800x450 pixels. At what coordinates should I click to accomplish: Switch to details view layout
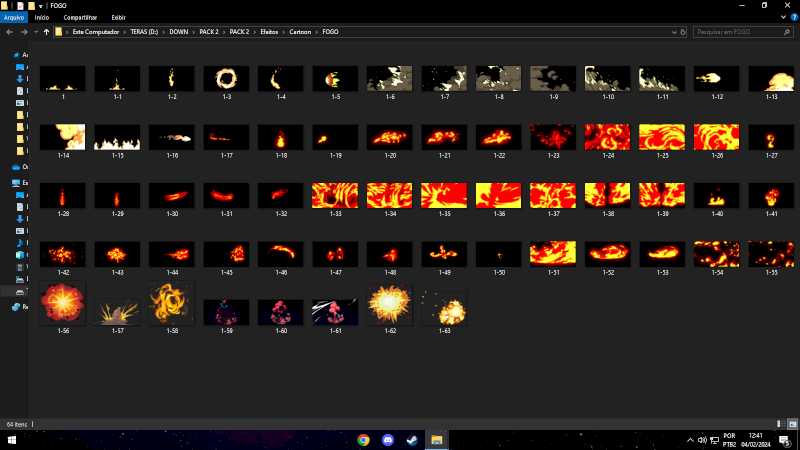click(779, 424)
